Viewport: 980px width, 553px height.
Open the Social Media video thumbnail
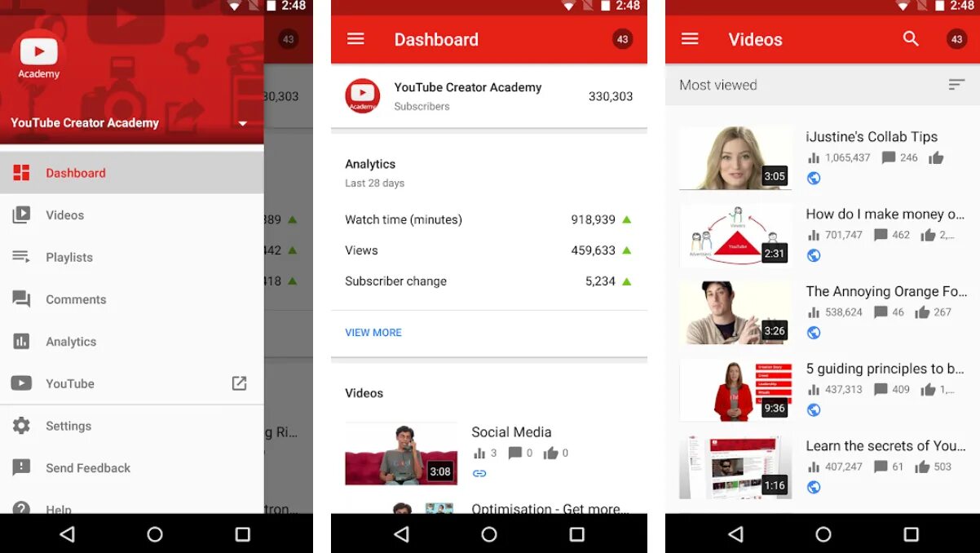pyautogui.click(x=401, y=452)
